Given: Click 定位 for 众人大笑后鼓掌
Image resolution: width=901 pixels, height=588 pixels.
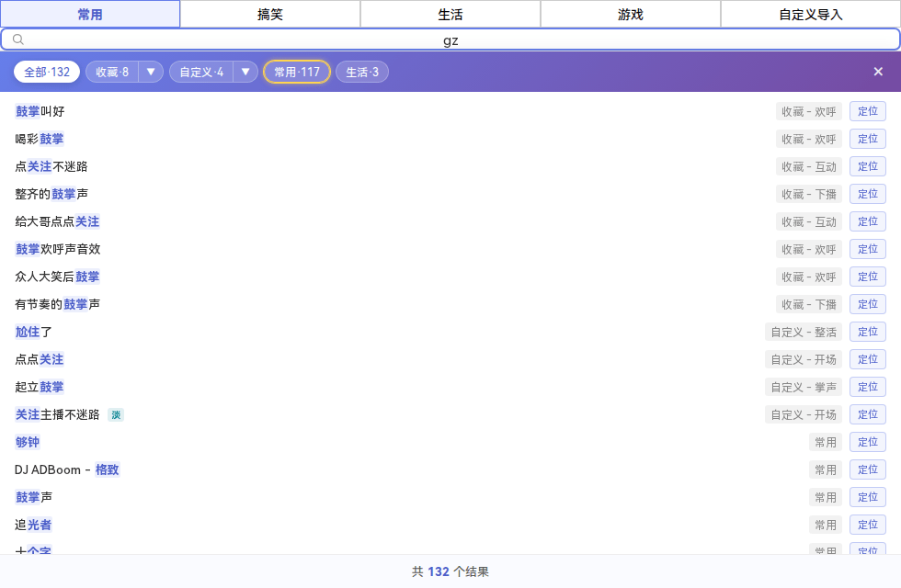Looking at the screenshot, I should coord(868,277).
